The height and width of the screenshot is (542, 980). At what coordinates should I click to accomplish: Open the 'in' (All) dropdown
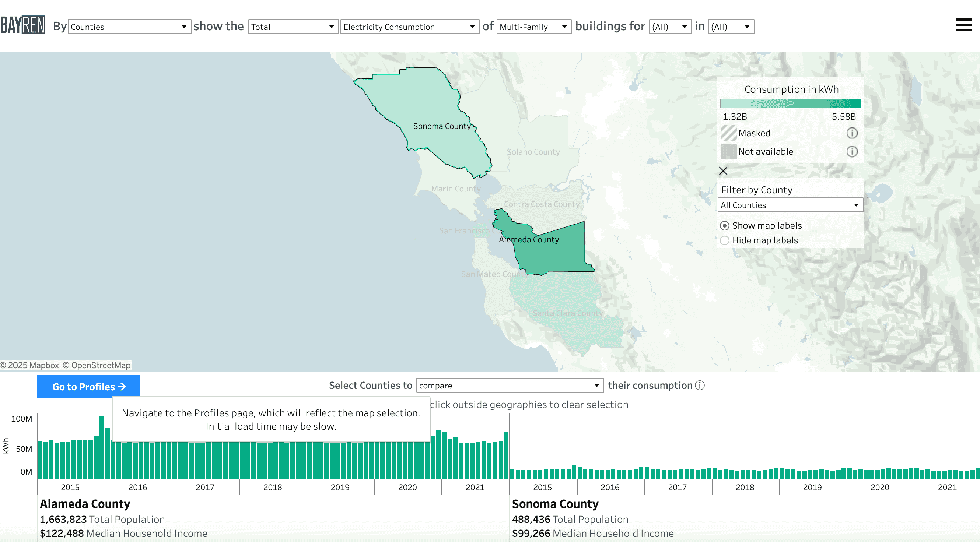point(731,27)
